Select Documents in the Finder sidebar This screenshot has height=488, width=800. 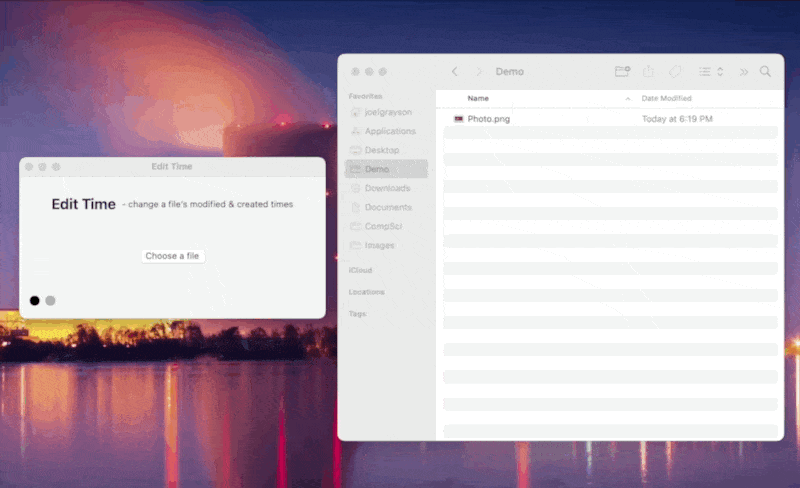[x=388, y=207]
